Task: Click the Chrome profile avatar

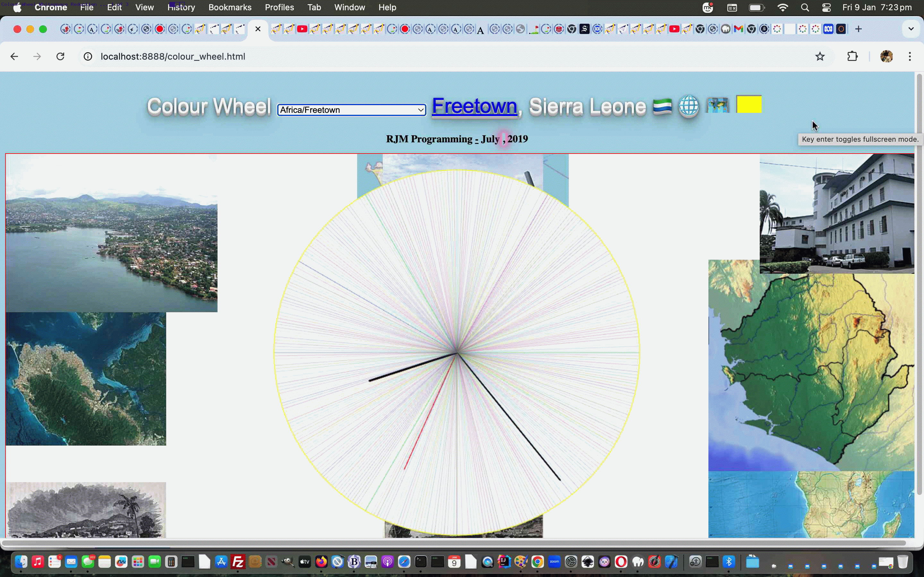Action: pyautogui.click(x=886, y=56)
